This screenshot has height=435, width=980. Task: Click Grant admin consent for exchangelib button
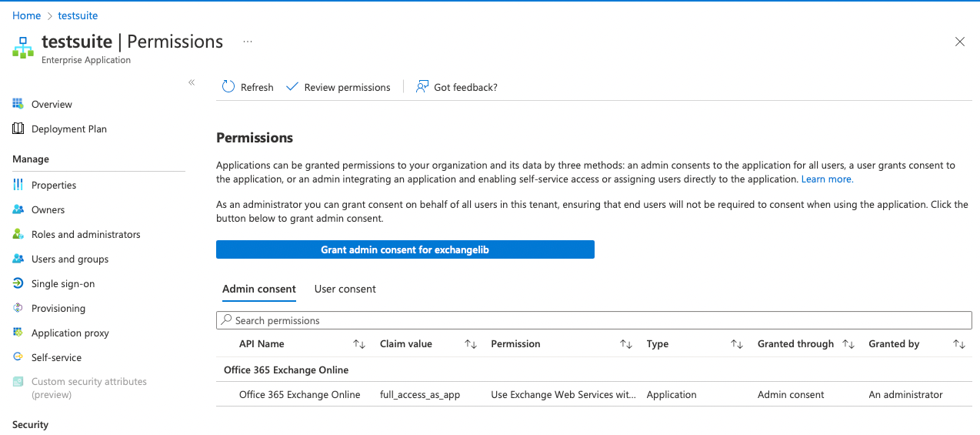tap(405, 249)
